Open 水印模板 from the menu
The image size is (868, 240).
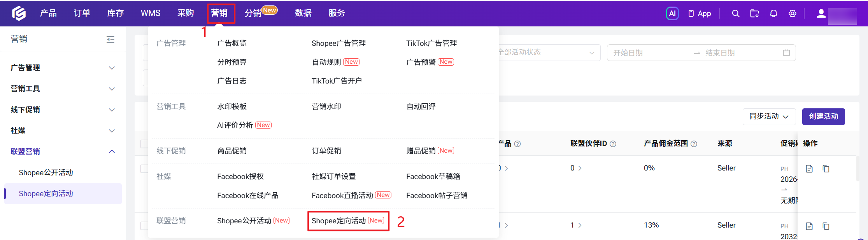232,106
